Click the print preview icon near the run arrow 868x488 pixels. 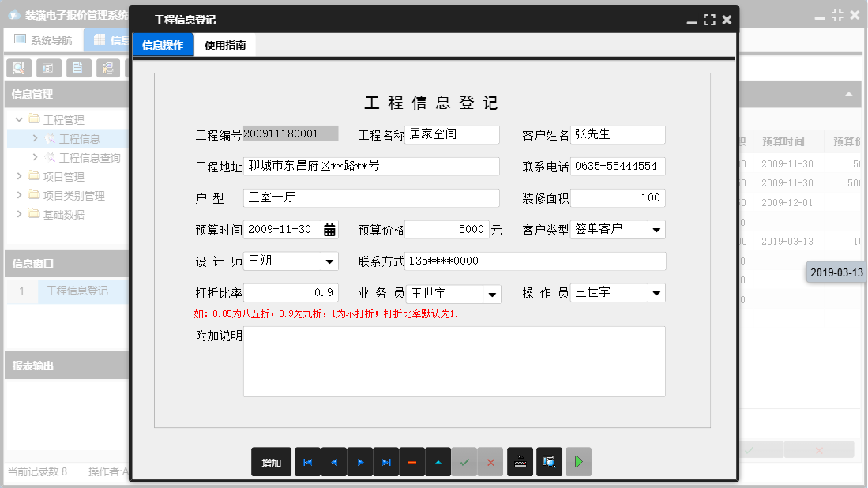pyautogui.click(x=550, y=462)
